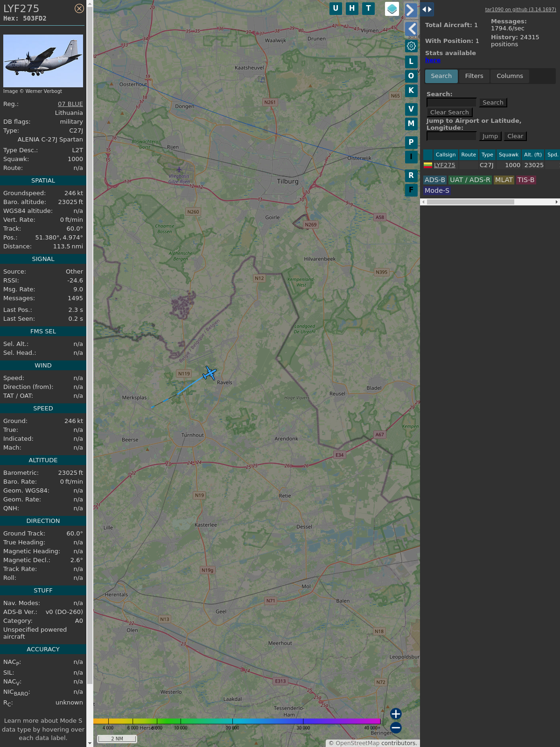Collapse sidebar with left chevron arrow

411,29
